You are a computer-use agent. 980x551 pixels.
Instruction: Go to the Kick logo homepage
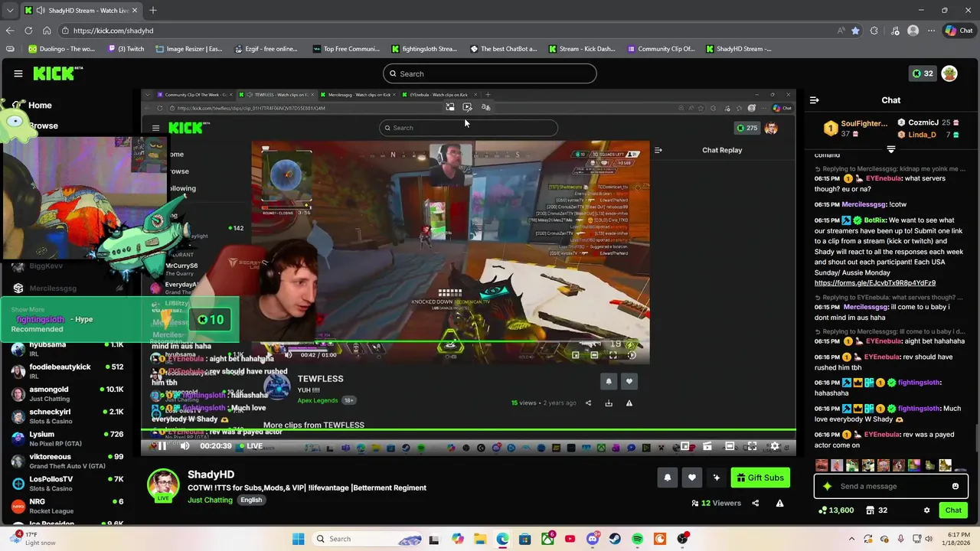click(x=58, y=73)
